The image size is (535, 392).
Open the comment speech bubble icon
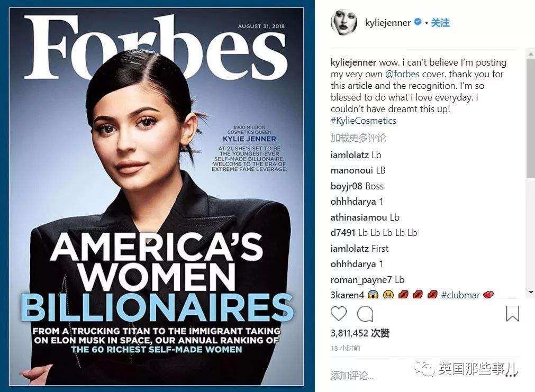click(365, 314)
